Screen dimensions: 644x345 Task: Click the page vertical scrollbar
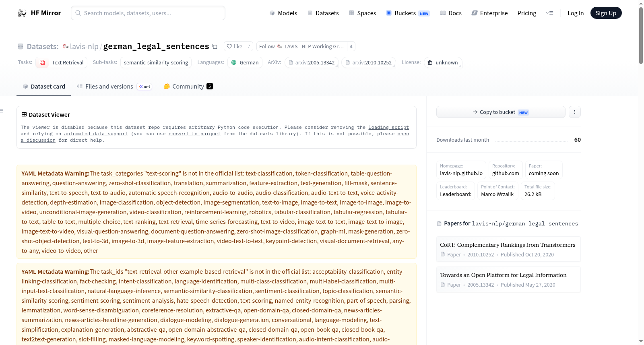pyautogui.click(x=641, y=35)
